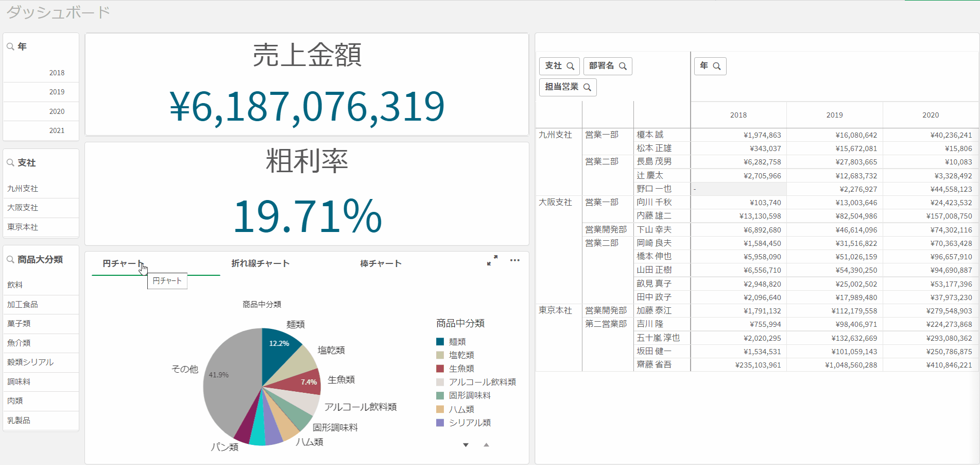Click the search icon beside 年 filter pane
This screenshot has width=980, height=465.
(10, 46)
